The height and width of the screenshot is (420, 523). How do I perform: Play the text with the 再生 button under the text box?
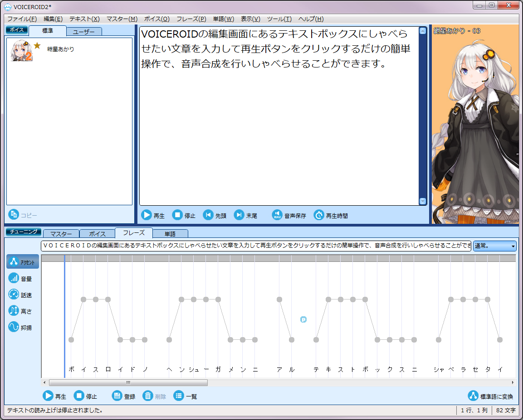153,215
